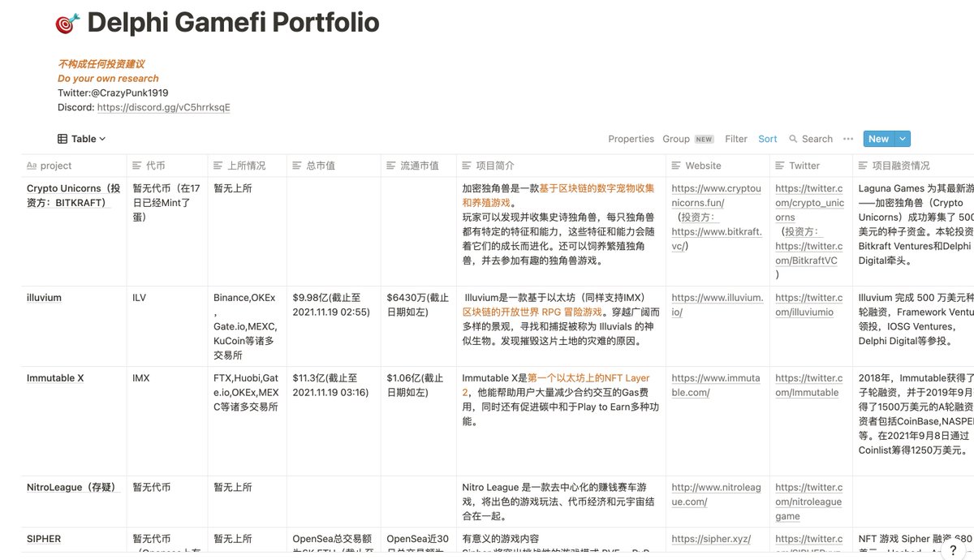This screenshot has width=974, height=560.
Task: Open the sipher.xyz website link
Action: tap(711, 539)
